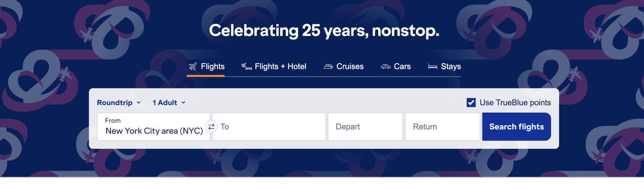644x189 pixels.
Task: Swap origin and destination using the arrows icon
Action: click(211, 127)
